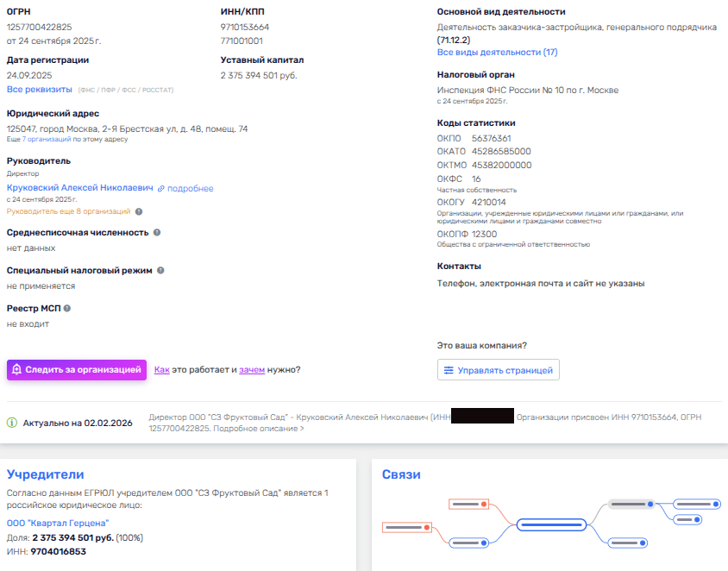The image size is (728, 571).
Task: Click info icon beside Актуально на 02.02.2026
Action: click(x=12, y=423)
